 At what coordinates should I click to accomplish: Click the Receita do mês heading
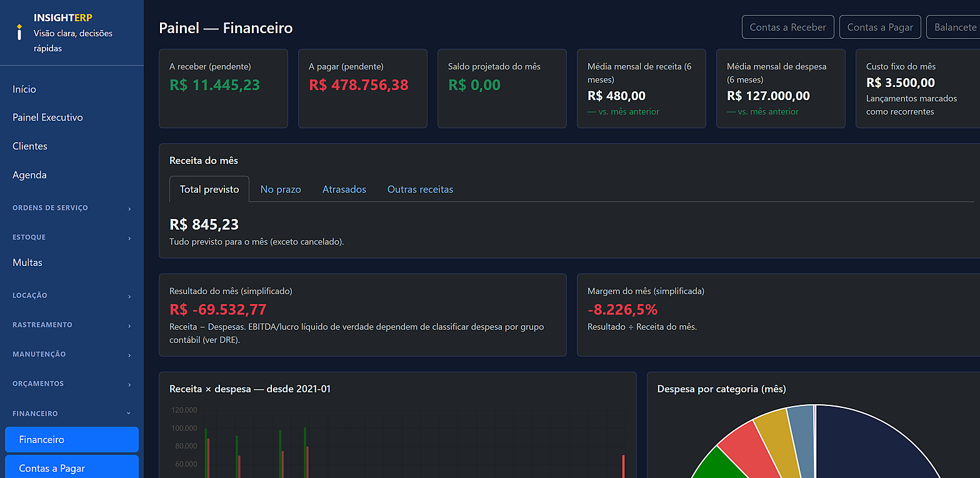pos(204,161)
